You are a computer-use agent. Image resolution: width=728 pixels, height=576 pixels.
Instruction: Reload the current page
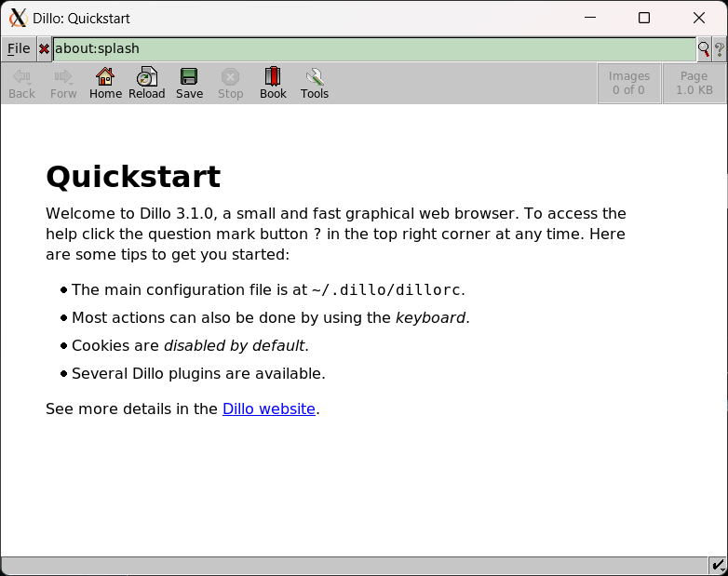(147, 84)
